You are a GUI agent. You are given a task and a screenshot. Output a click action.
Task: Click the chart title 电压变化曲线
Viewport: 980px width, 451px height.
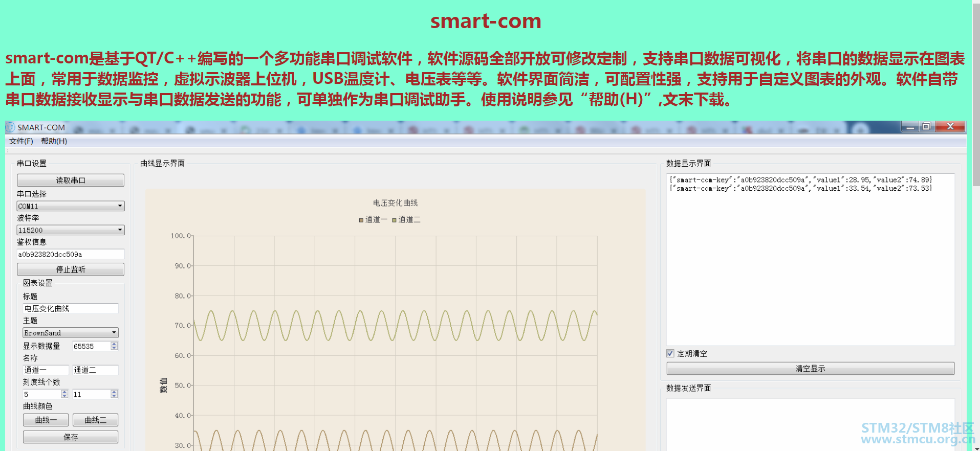(395, 203)
